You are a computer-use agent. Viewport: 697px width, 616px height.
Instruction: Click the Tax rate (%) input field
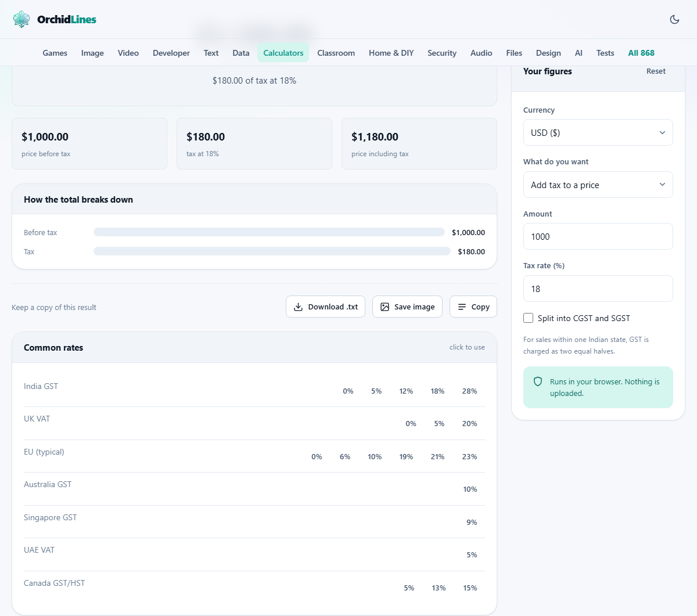click(x=598, y=289)
